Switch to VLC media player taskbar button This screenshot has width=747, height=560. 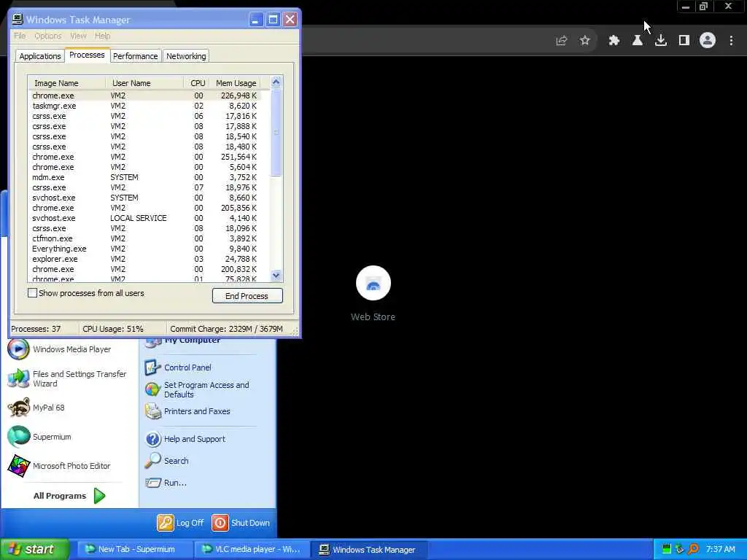(x=252, y=549)
